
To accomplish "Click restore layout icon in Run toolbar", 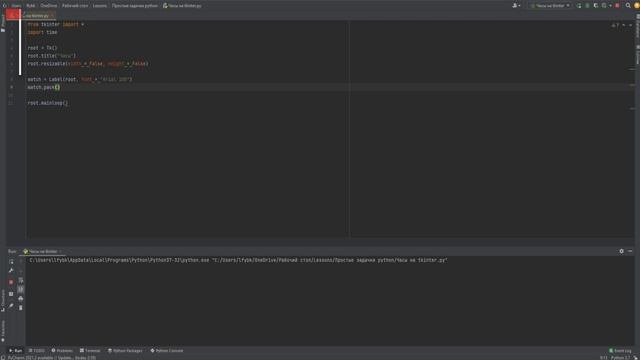I will click(x=11, y=294).
